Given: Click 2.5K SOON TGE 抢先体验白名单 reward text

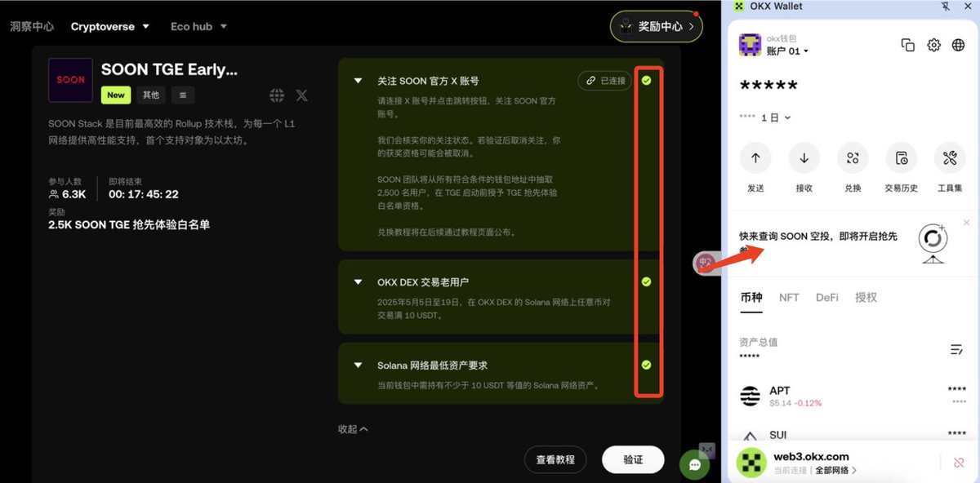Looking at the screenshot, I should click(x=129, y=224).
